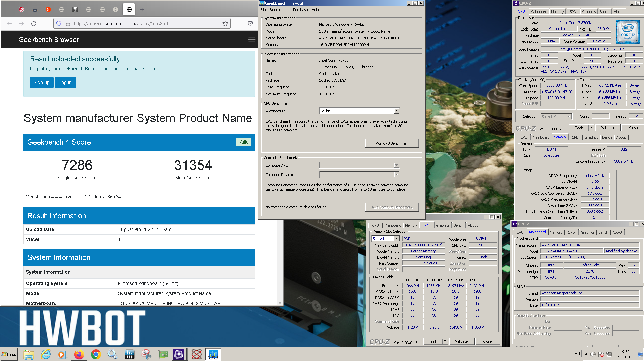This screenshot has height=361, width=644.
Task: Switch to the trophy icon browser tab
Action: 75,9
